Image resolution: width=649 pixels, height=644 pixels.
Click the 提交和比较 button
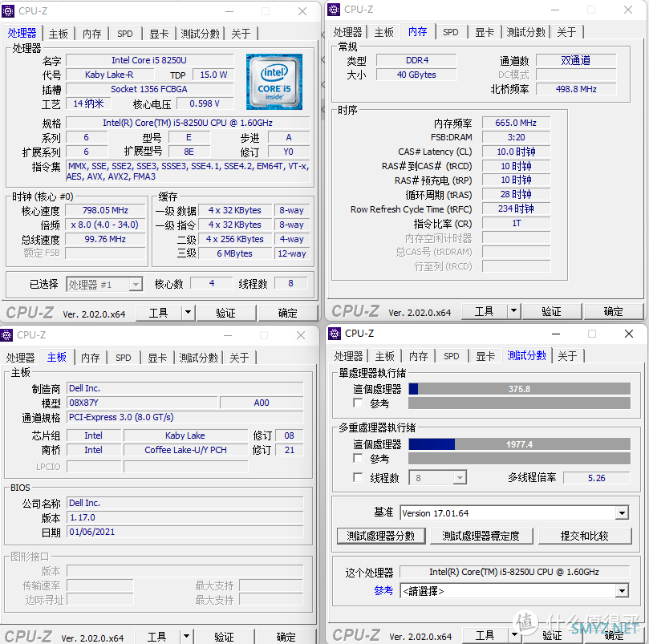click(x=585, y=536)
